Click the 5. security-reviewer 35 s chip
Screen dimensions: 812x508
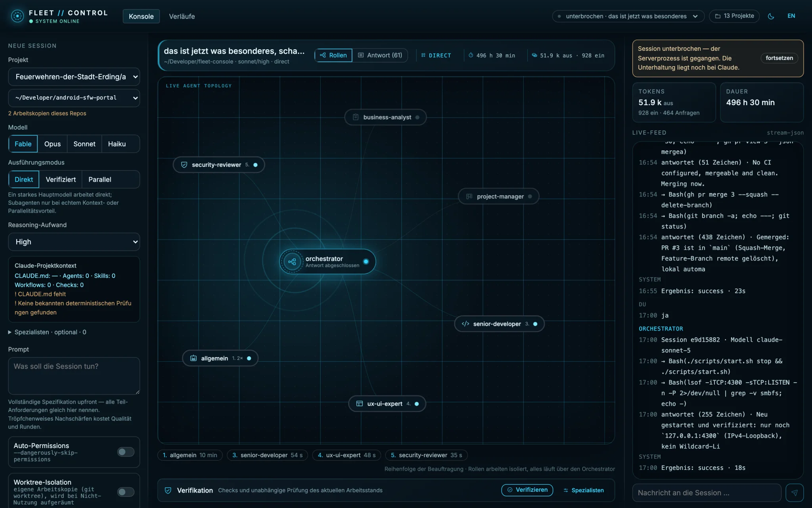pos(427,455)
